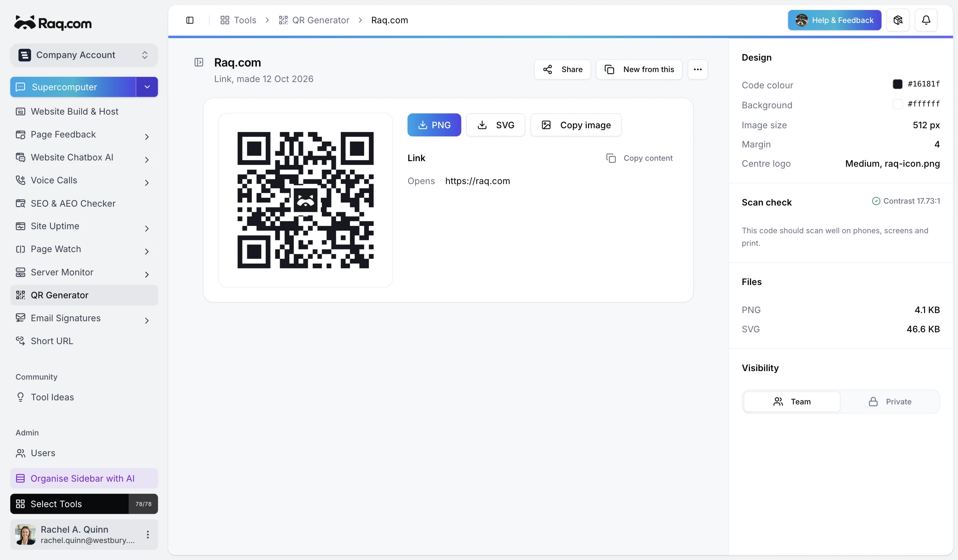Click Tools breadcrumb grid icon
958x560 pixels.
225,20
